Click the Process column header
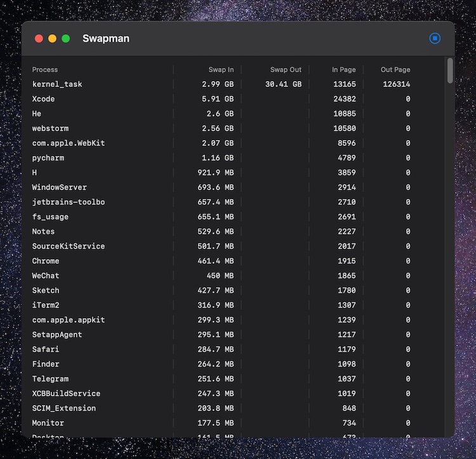476x459 pixels. point(45,70)
